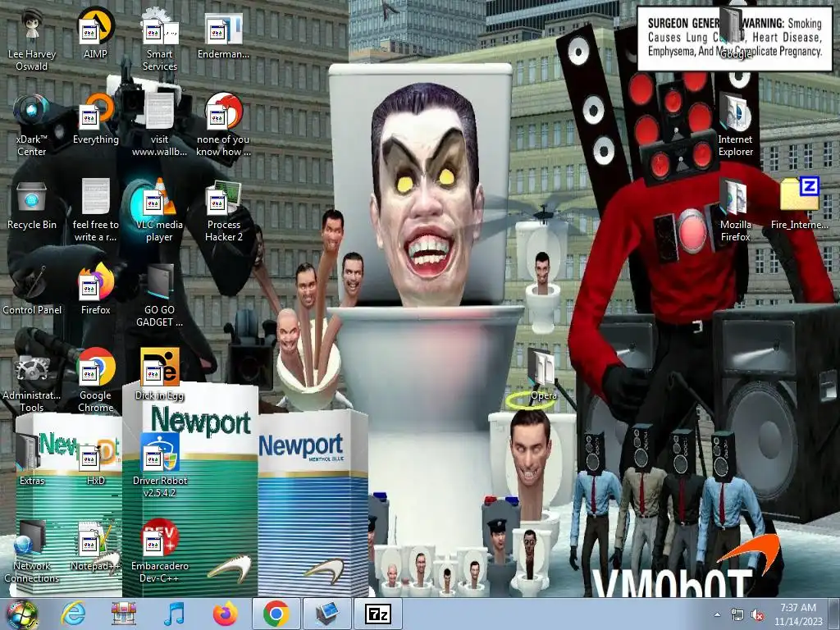Screen dimensions: 840x630
Task: Open Driver Robot v2.5.4.2 shortcut
Action: [160, 466]
